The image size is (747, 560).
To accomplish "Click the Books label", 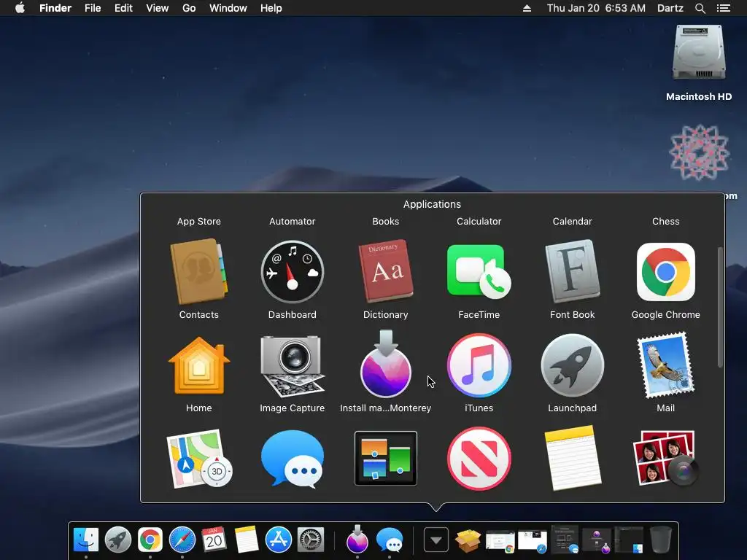I will coord(385,222).
